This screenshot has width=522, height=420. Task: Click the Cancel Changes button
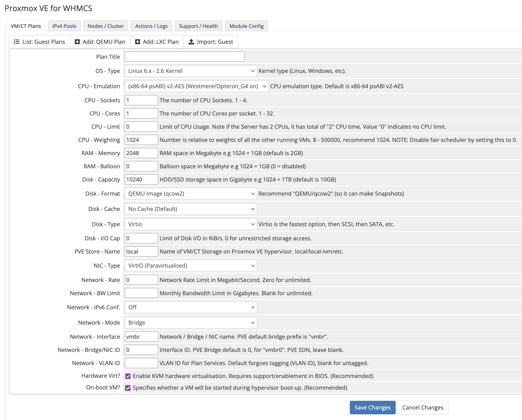[423, 408]
